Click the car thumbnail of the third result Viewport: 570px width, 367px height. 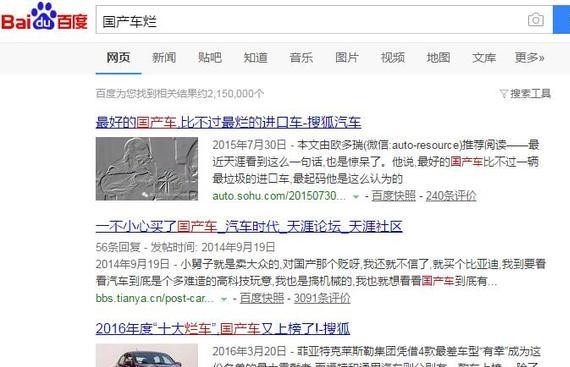(147, 355)
